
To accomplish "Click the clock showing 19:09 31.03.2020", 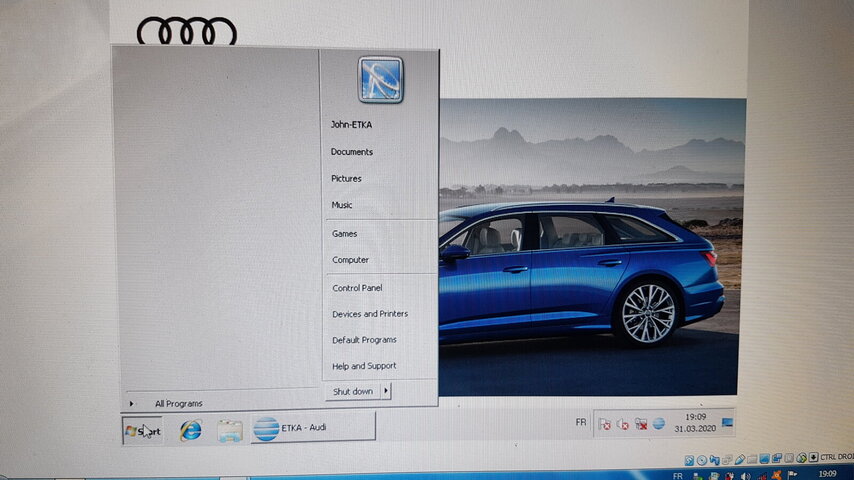I will pyautogui.click(x=694, y=422).
